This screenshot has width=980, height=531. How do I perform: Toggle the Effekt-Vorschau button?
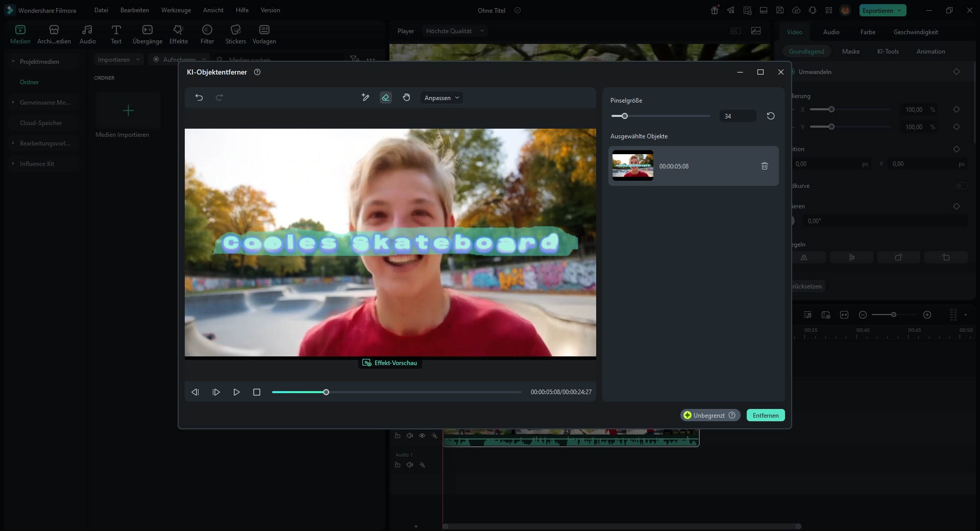tap(390, 363)
